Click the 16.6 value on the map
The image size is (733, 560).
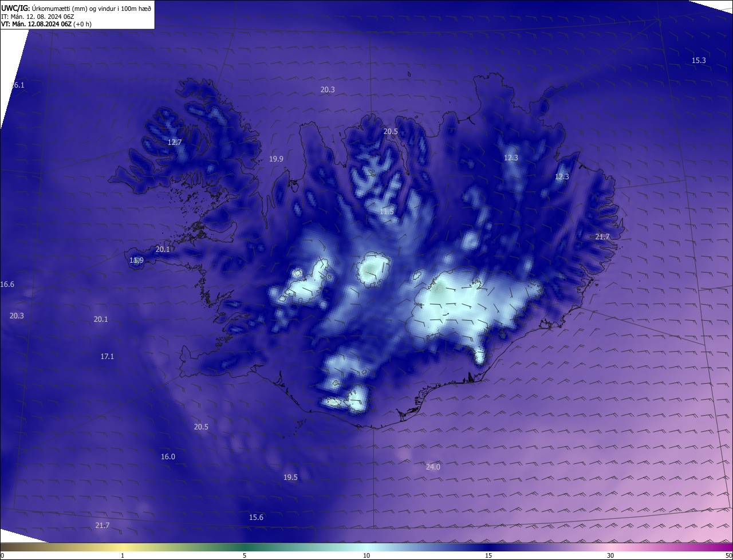[x=7, y=284]
